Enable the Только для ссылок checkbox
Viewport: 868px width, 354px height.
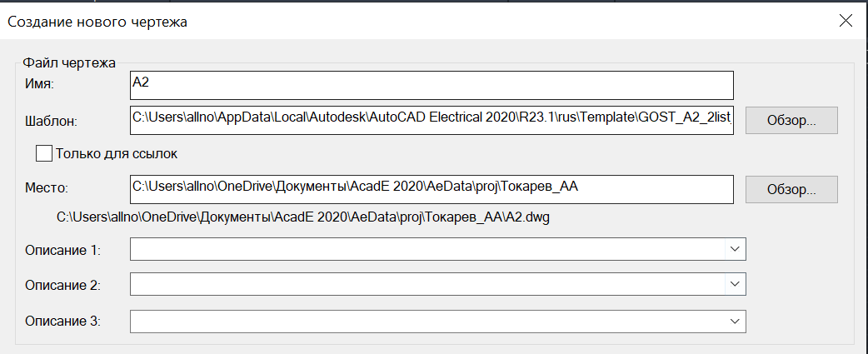click(43, 153)
